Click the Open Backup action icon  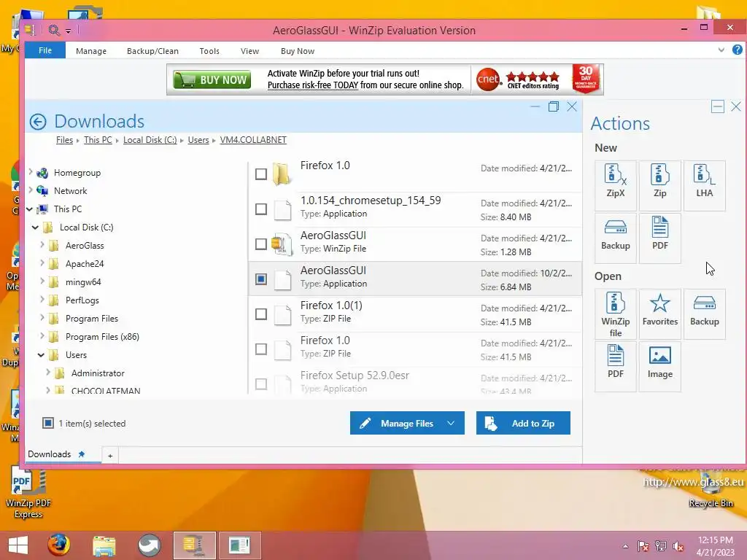pyautogui.click(x=704, y=314)
